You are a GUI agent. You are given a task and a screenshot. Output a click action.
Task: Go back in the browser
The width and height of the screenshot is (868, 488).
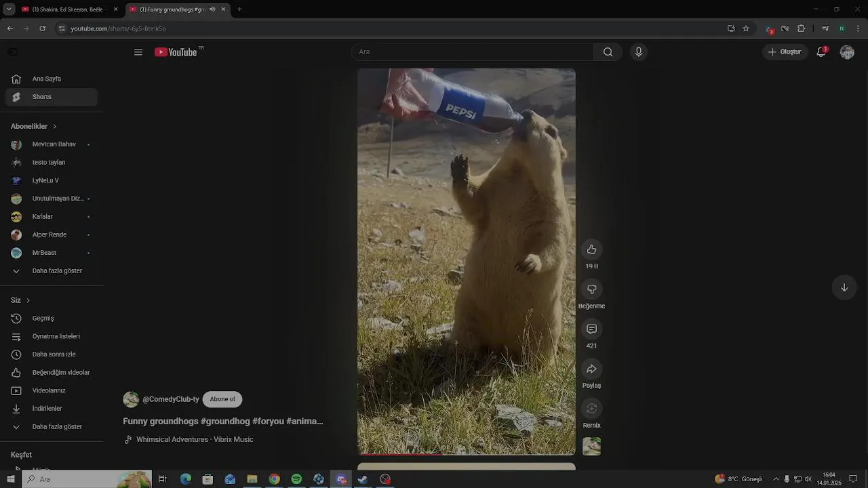pos(9,28)
